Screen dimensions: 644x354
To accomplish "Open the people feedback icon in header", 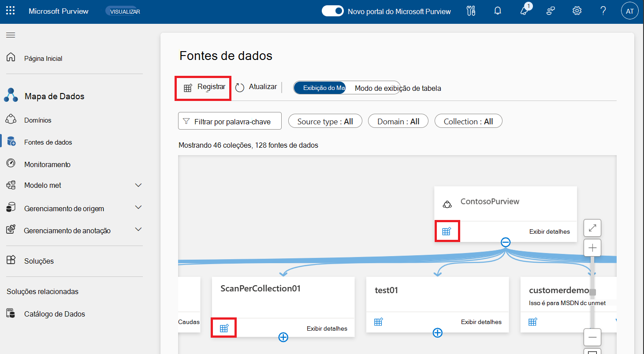I will [x=551, y=11].
